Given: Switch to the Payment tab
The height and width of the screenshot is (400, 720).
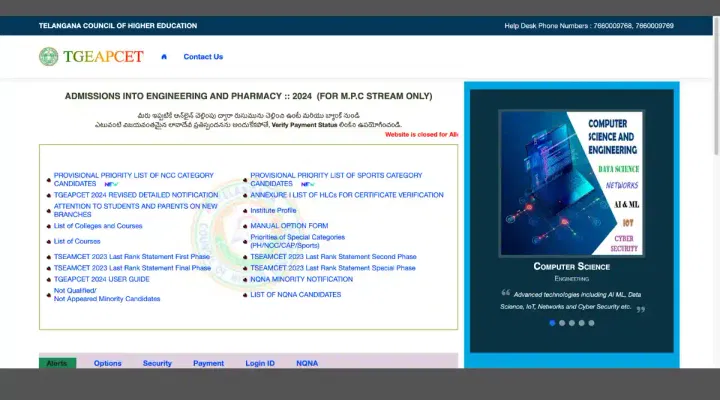Looking at the screenshot, I should [x=208, y=363].
